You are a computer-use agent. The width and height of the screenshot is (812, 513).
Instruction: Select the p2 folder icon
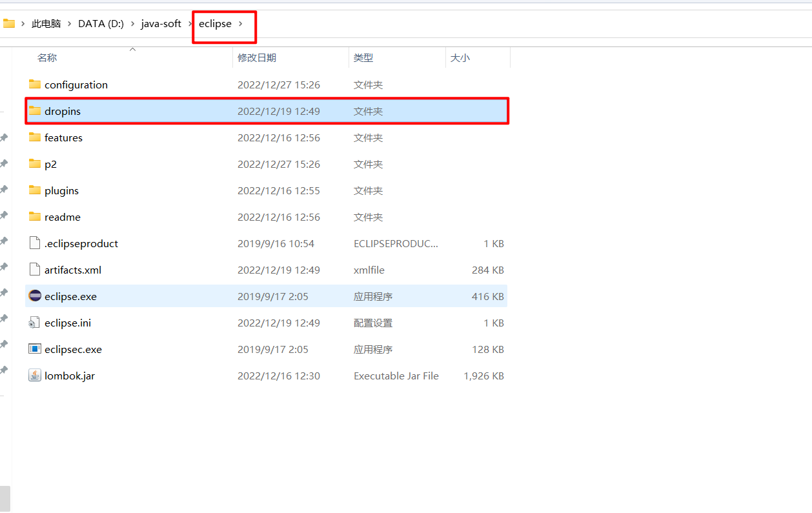35,164
